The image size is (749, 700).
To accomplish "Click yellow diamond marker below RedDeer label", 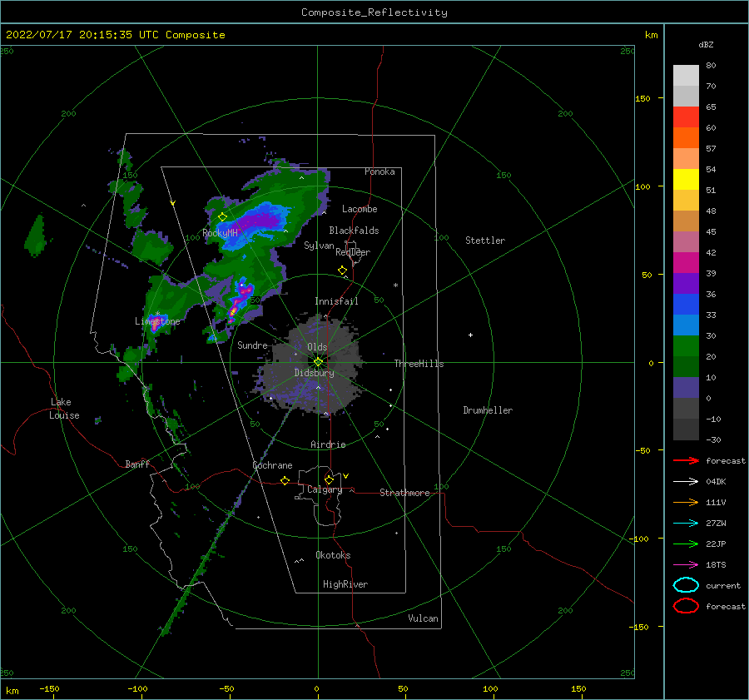I will [x=342, y=271].
